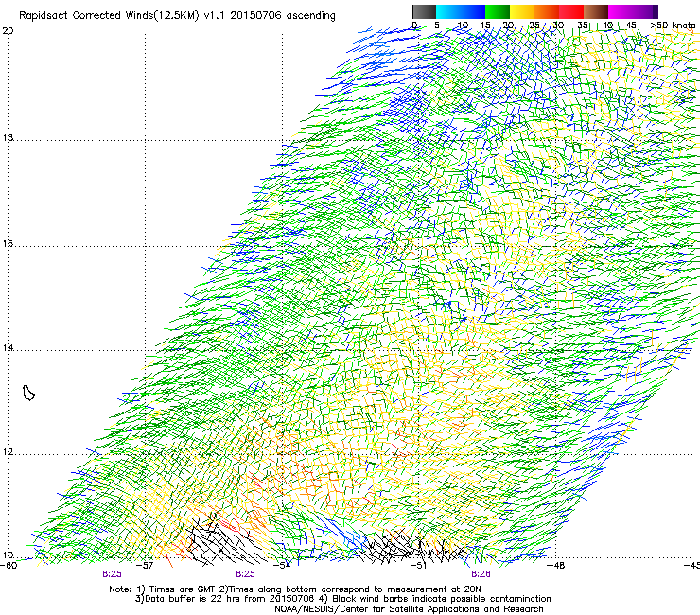Select the '5' knots legend label
Viewport: 700px width, 615px height.
[x=437, y=26]
